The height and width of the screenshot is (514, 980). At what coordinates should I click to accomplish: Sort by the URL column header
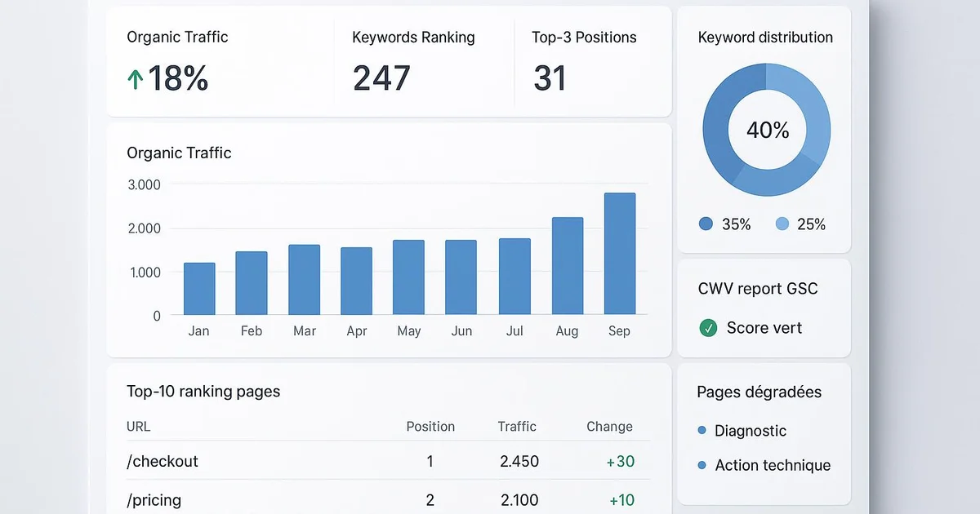(139, 426)
